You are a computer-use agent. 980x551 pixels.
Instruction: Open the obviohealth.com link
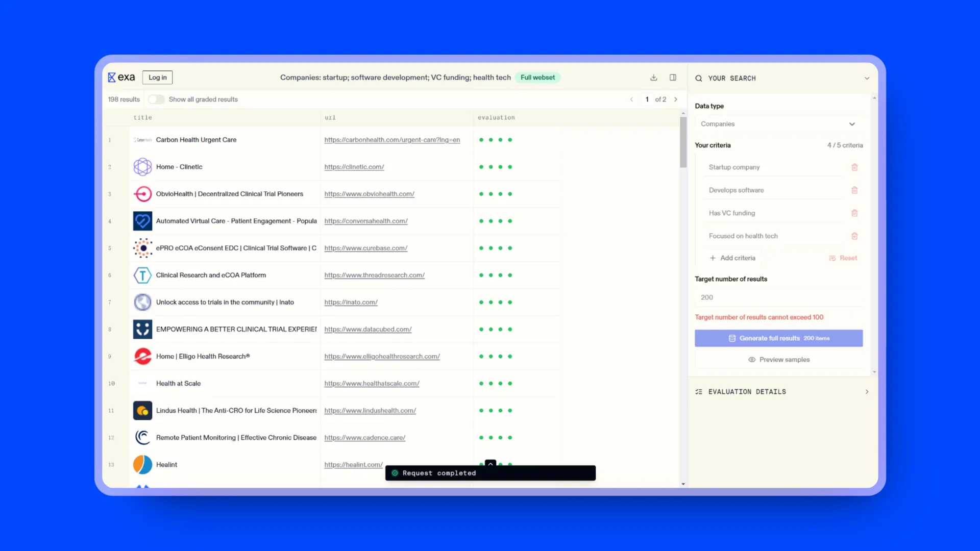pos(369,194)
